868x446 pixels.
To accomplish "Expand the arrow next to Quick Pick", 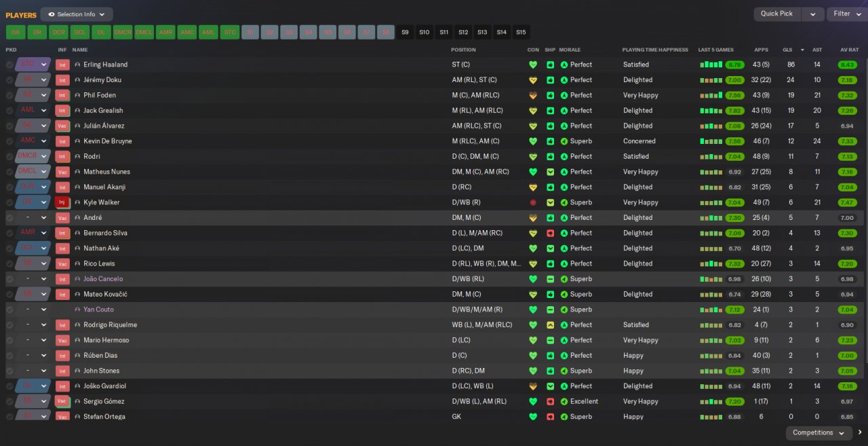I will [x=813, y=14].
